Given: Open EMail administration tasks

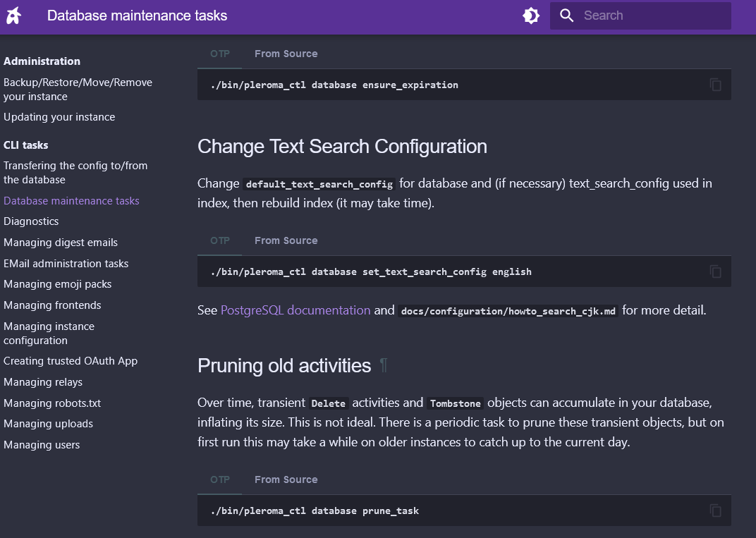Looking at the screenshot, I should tap(66, 264).
